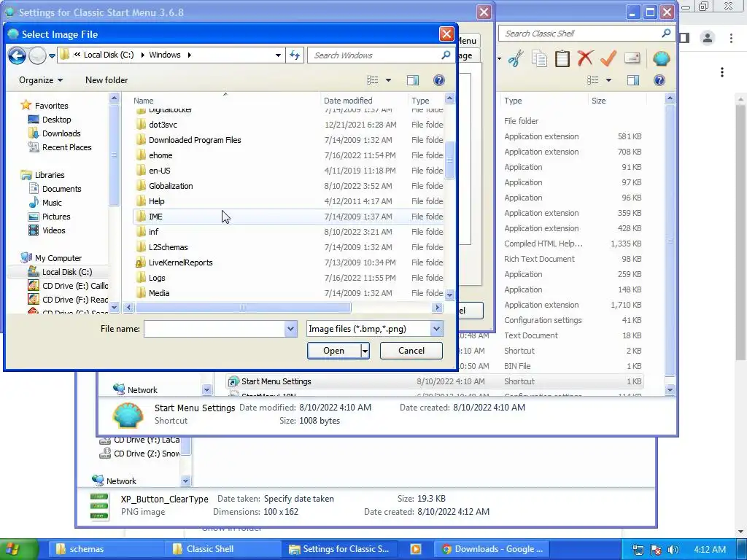Open recent locations dropdown beside nav arrows
Viewport: 747px width, 560px height.
pyautogui.click(x=52, y=55)
